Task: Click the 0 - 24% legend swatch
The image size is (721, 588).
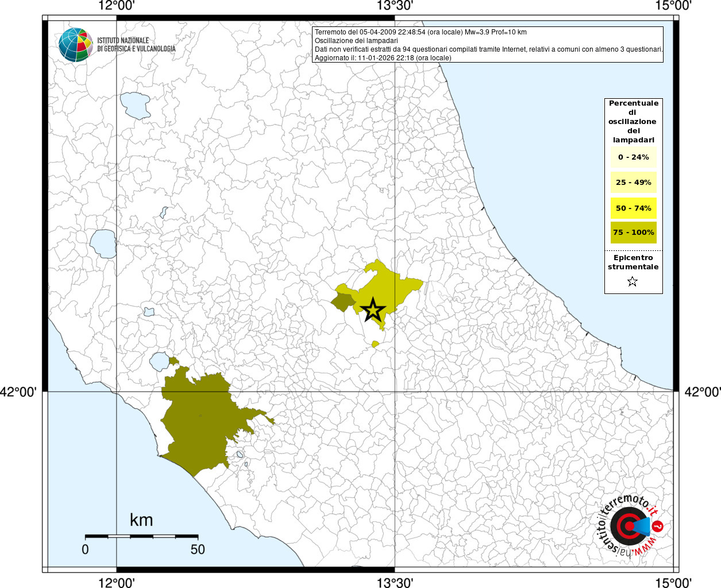Action: pos(633,157)
